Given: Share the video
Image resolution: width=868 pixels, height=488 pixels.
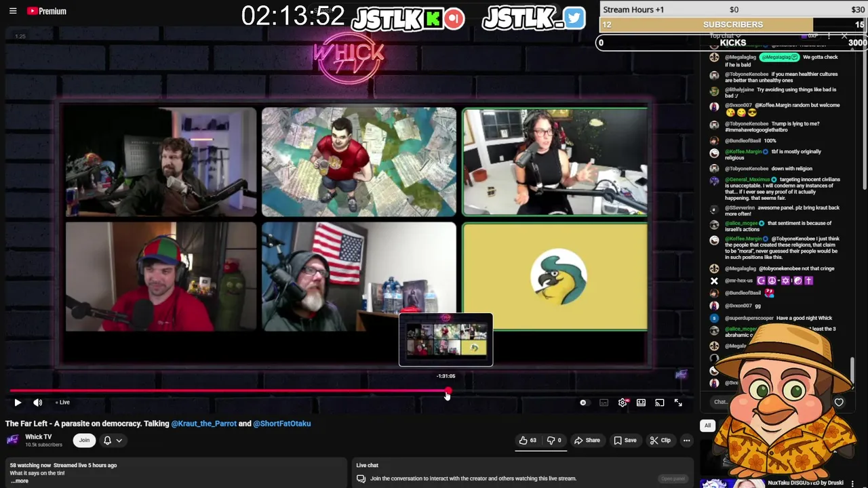Looking at the screenshot, I should coord(587,441).
